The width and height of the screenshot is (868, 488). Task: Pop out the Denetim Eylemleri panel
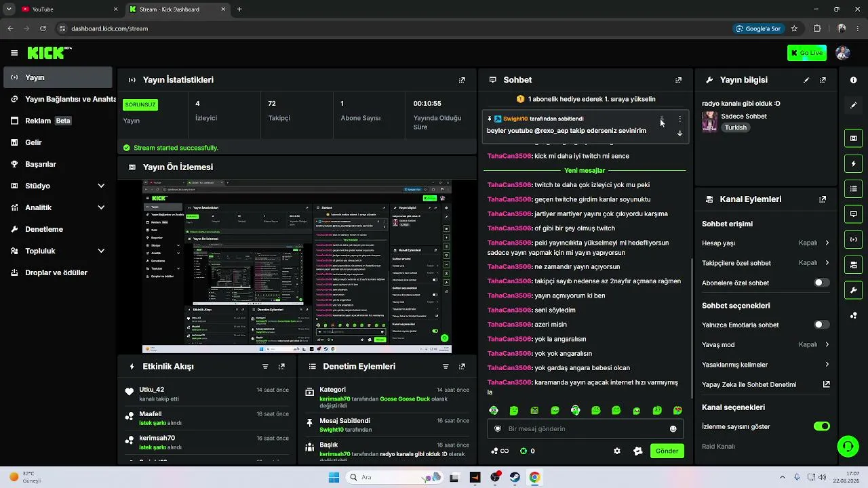point(462,367)
